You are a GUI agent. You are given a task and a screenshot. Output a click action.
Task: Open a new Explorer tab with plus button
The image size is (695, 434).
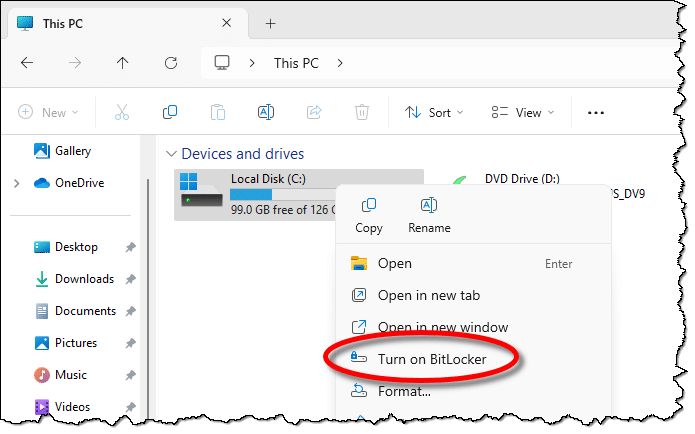270,23
